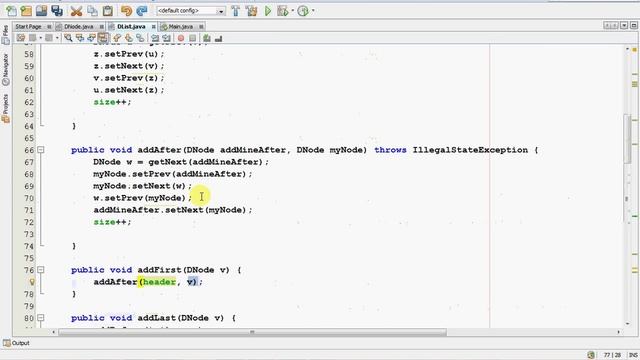Click the Previous Bookmark icon
The width and height of the screenshot is (640, 360).
pyautogui.click(x=117, y=38)
